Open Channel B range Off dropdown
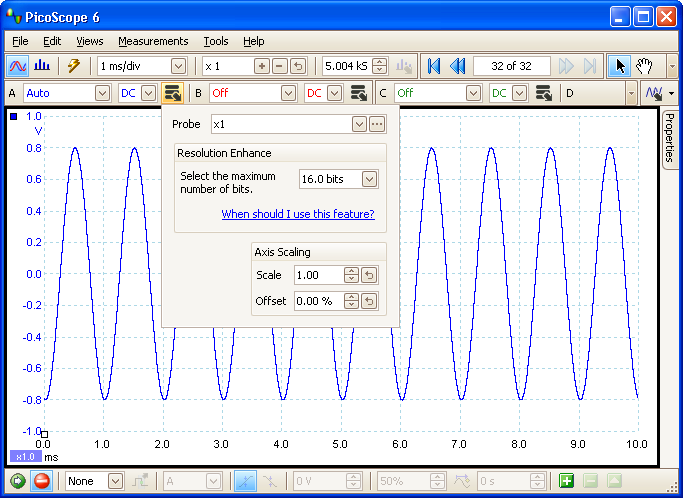 tap(288, 93)
